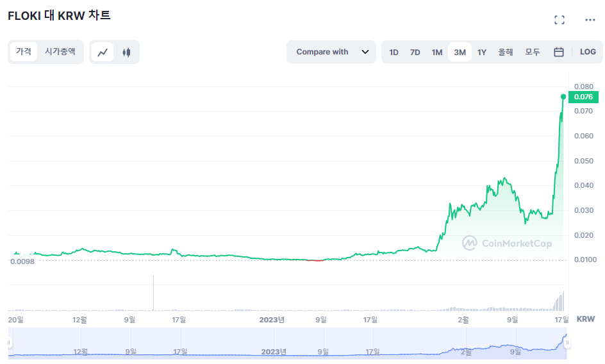
Task: Open the calendar date range picker
Action: click(559, 52)
